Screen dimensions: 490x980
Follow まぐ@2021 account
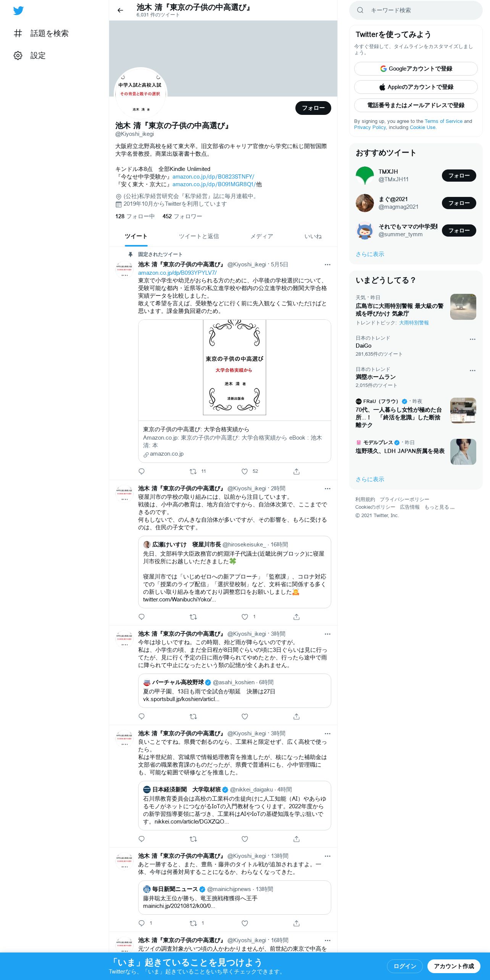pos(459,203)
